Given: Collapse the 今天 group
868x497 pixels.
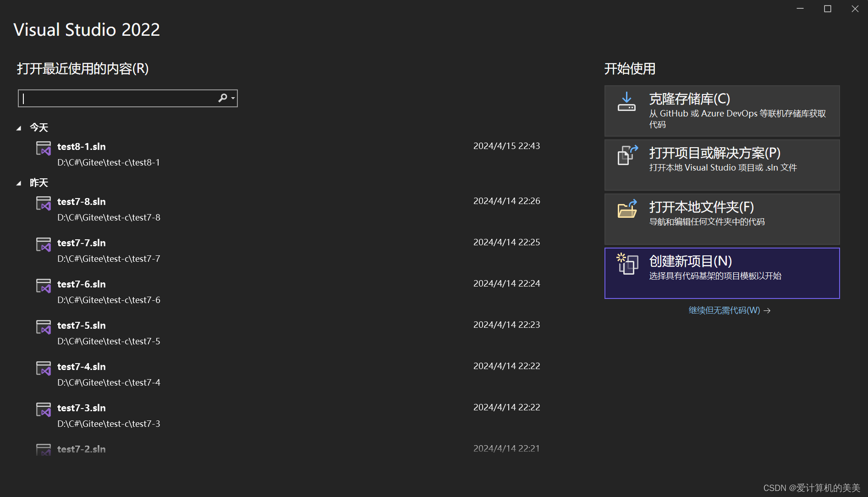Looking at the screenshot, I should 19,128.
